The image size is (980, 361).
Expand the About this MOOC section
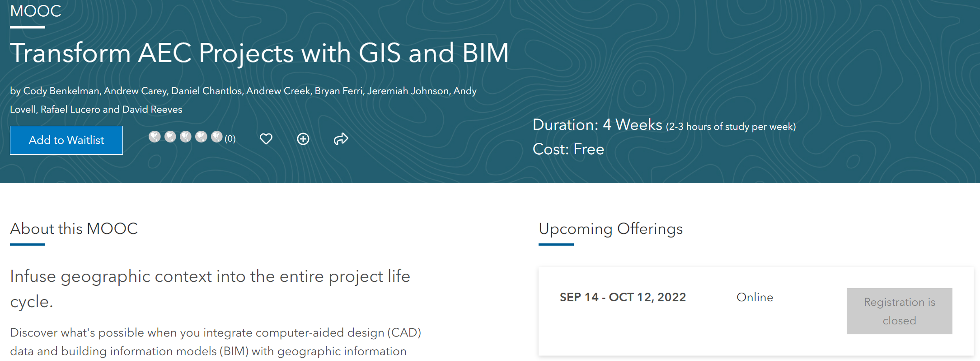click(74, 229)
